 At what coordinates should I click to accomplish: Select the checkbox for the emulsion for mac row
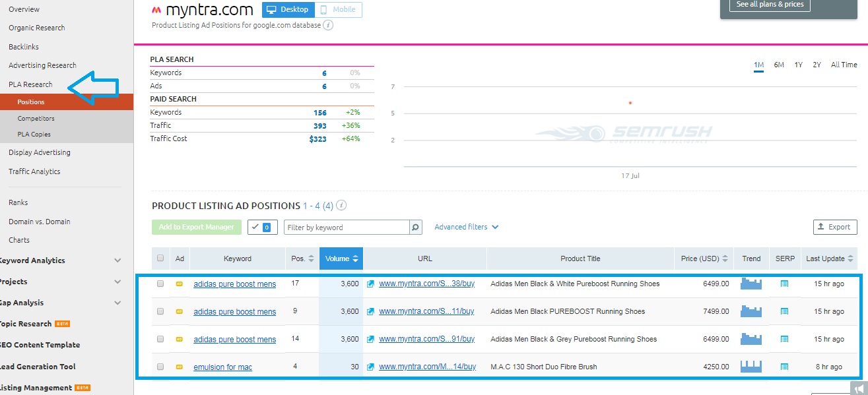(160, 367)
